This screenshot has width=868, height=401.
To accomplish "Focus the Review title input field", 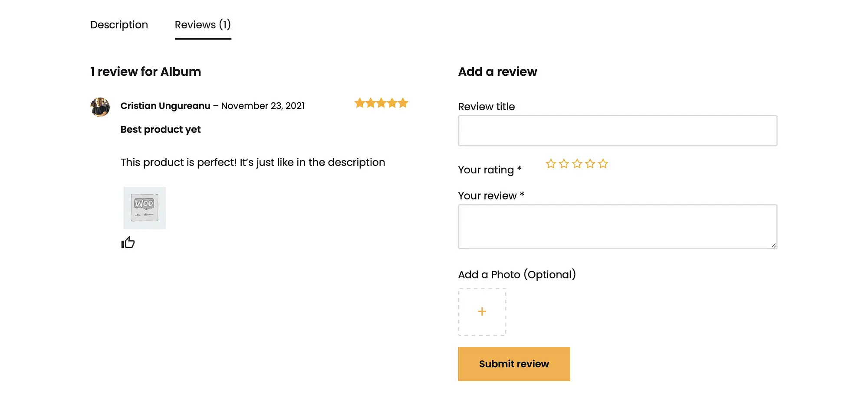I will click(618, 130).
